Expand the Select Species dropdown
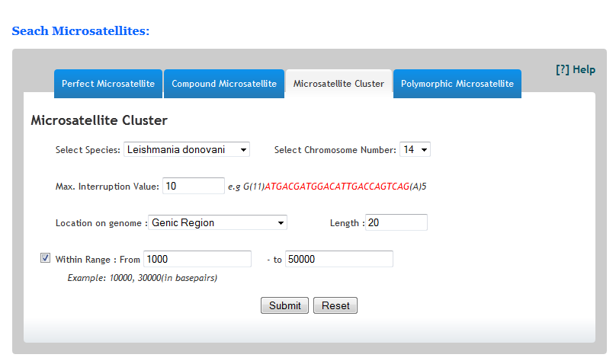Viewport: 616px width, 364px height. pyautogui.click(x=187, y=150)
